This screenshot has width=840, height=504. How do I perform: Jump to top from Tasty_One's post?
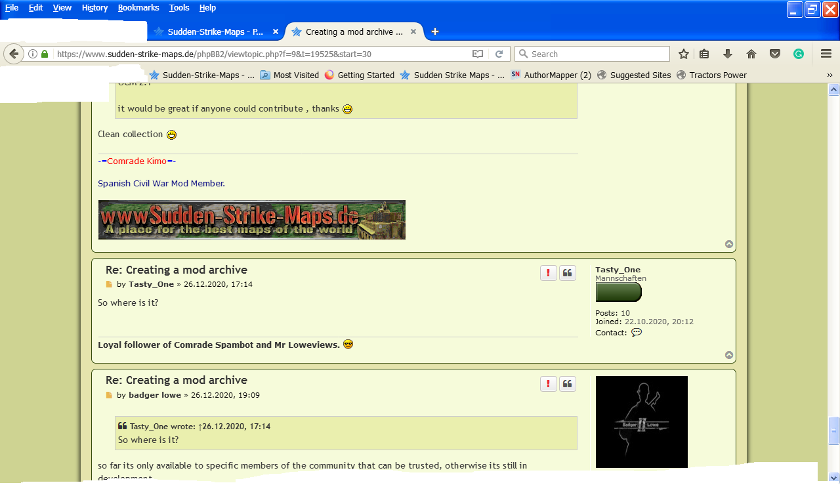point(729,355)
